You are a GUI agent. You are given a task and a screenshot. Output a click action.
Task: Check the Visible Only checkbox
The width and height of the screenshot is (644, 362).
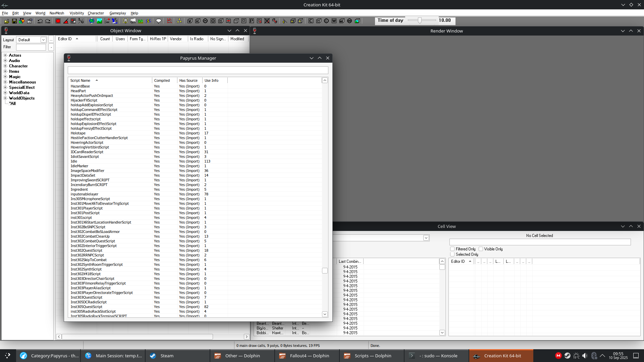[x=481, y=249]
